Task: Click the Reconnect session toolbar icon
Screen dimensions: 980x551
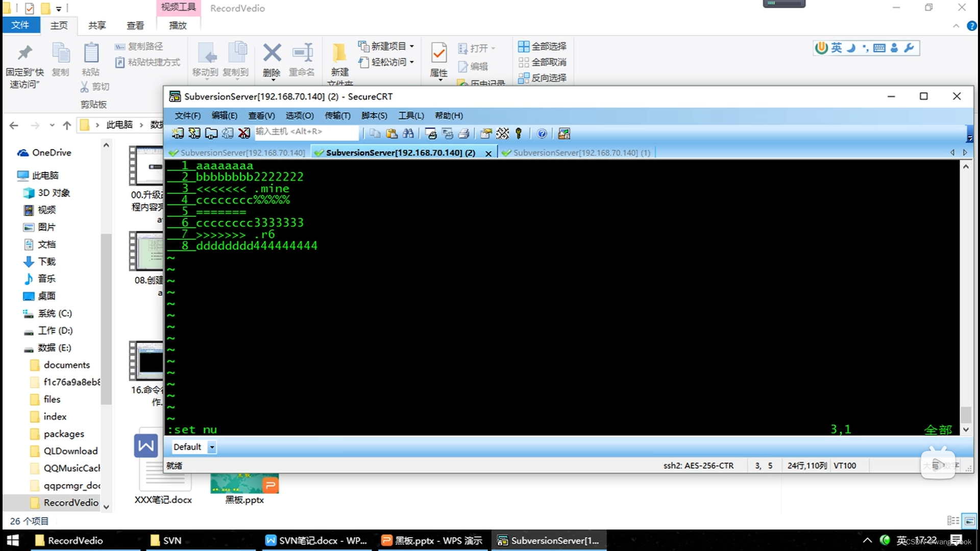Action: point(228,133)
